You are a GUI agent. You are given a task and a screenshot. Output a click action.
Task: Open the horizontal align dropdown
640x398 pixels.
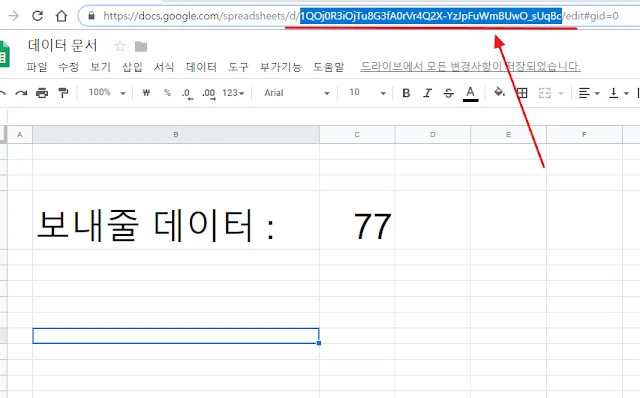[x=589, y=93]
